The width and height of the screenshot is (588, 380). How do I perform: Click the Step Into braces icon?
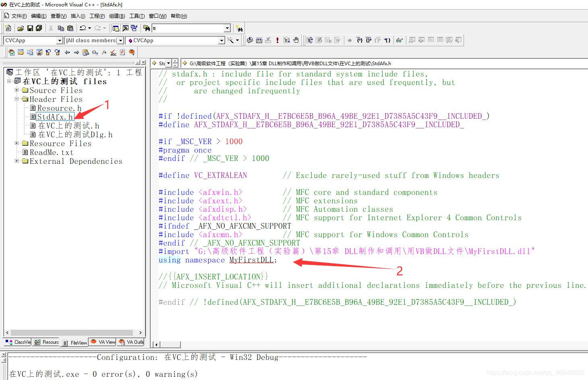pos(360,40)
